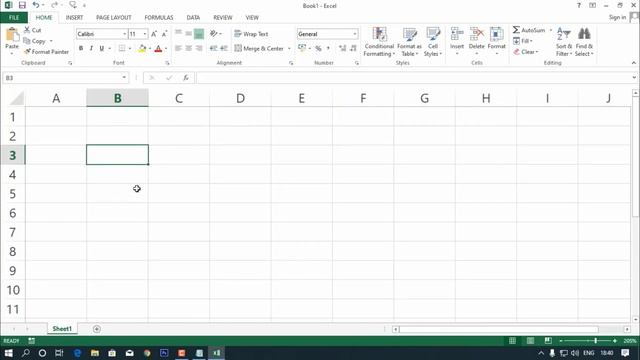Viewport: 640px width, 360px height.
Task: Adjust the zoom slider handle
Action: (x=596, y=341)
